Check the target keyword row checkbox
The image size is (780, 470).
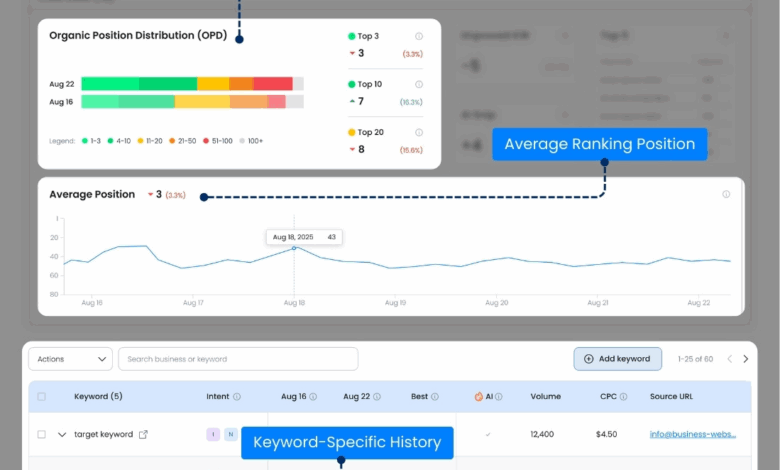[41, 435]
